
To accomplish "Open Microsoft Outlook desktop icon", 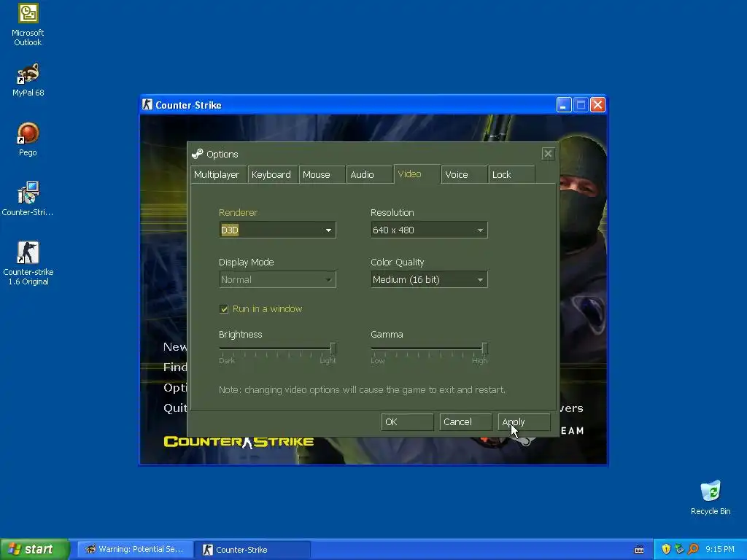I will (x=28, y=25).
